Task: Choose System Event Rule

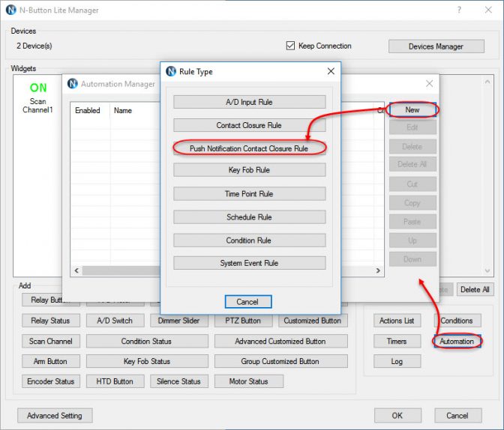Action: [x=249, y=263]
